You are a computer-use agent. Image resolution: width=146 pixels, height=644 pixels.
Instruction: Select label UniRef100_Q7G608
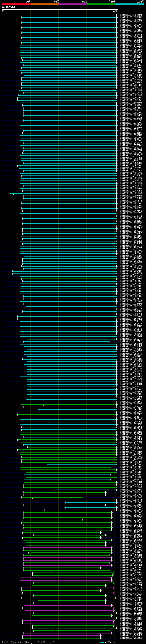(131, 268)
